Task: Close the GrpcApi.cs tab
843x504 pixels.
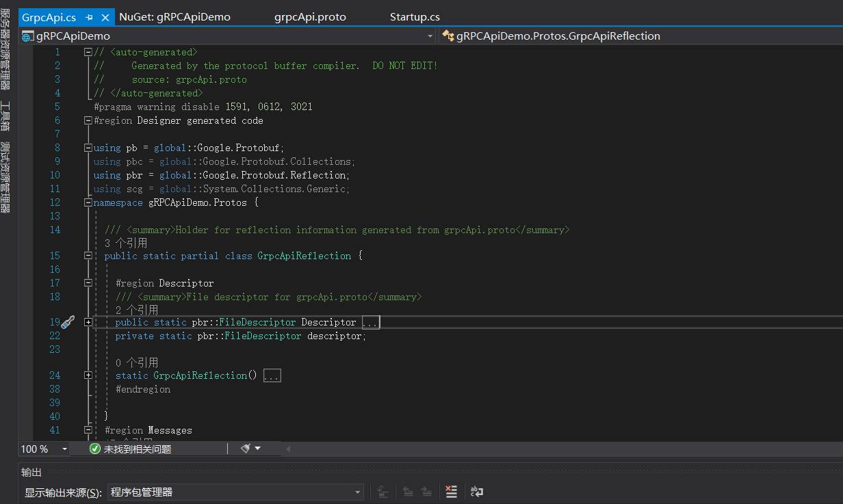Action: (x=105, y=17)
